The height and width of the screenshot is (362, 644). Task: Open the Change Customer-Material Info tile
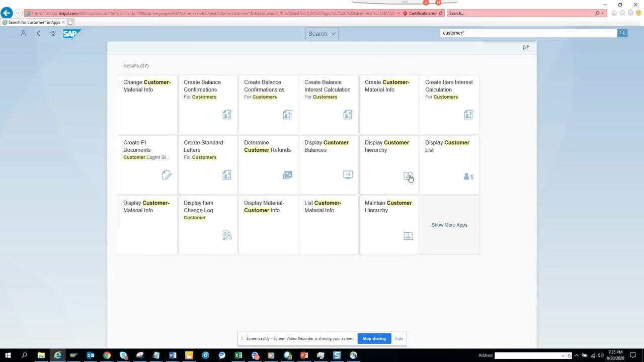[x=147, y=104]
